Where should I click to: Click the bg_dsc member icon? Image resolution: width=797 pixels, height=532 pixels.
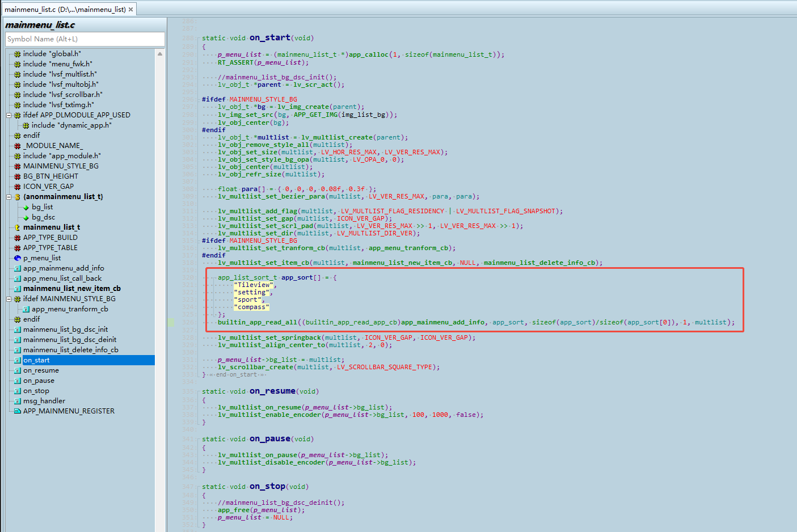point(26,217)
